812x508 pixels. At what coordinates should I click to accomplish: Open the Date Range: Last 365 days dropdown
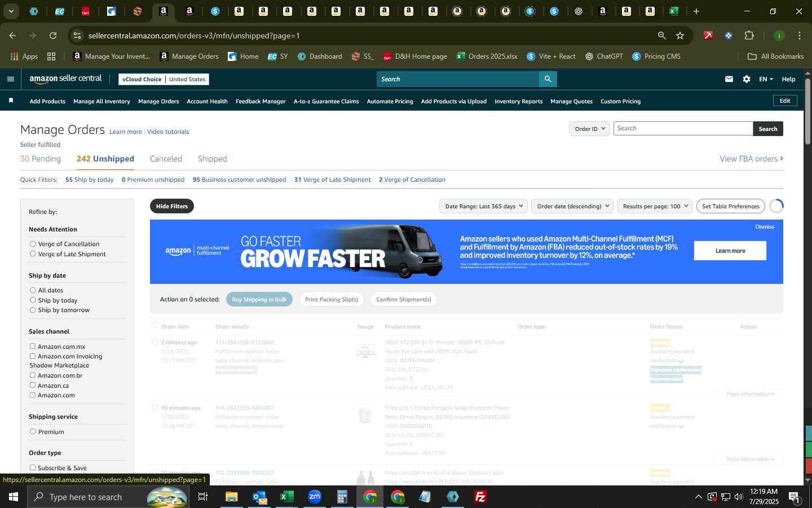tap(483, 206)
